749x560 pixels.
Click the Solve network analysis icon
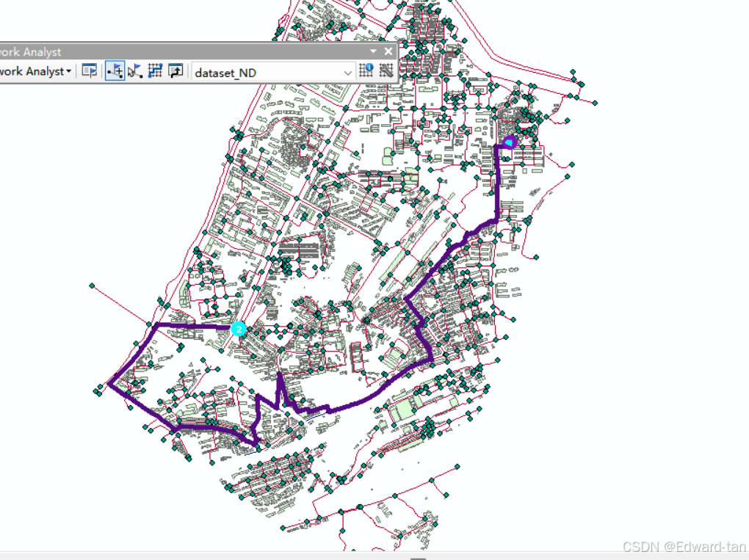tap(155, 72)
